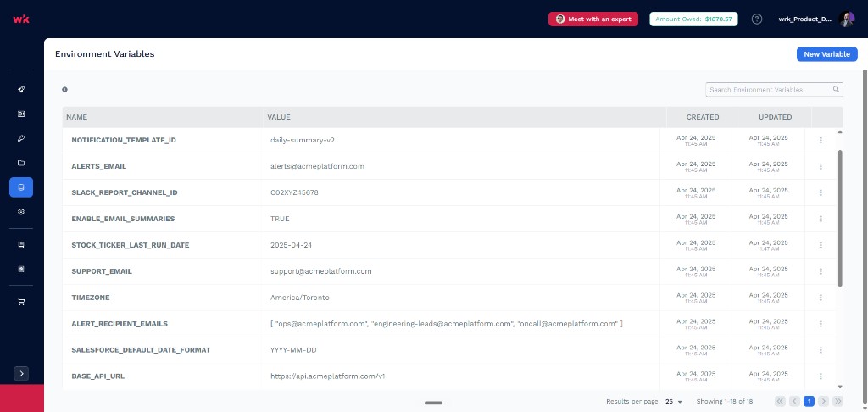Go to last page of results
Viewport: 868px width, 412px height.
[837, 402]
